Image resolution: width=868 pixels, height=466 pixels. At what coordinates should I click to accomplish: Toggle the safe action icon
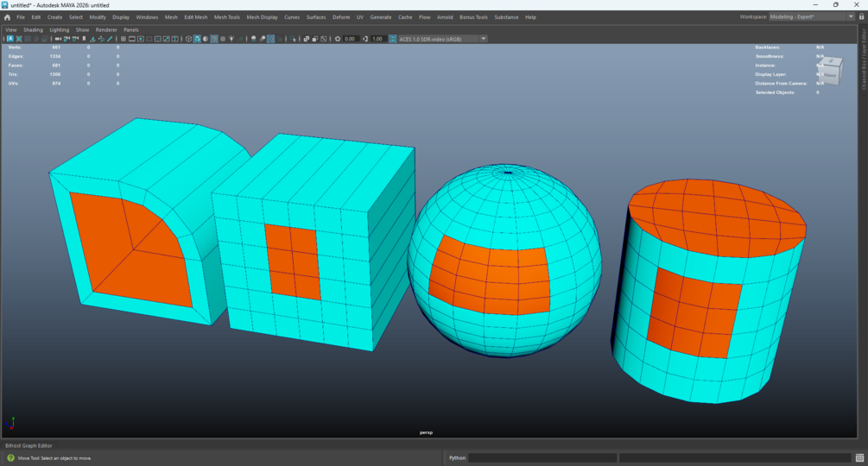click(x=166, y=39)
